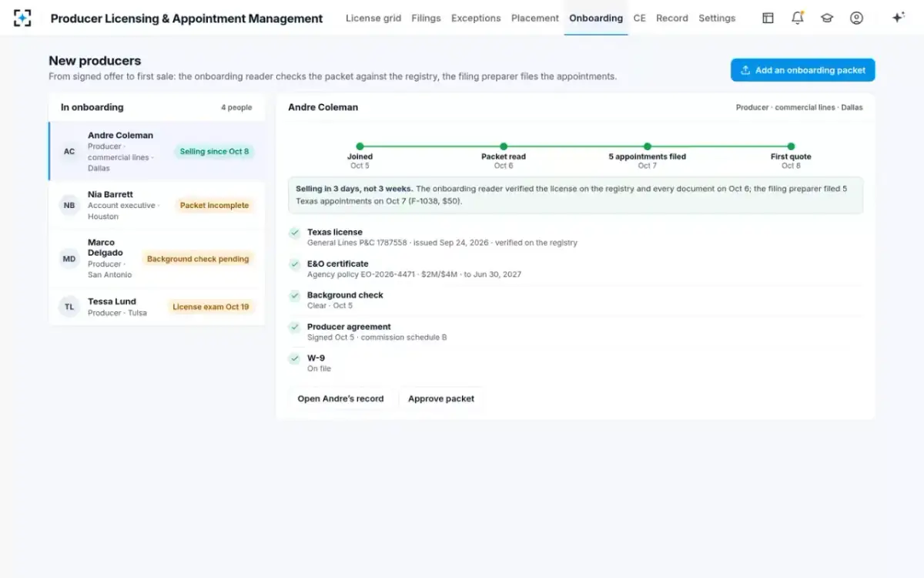The image size is (924, 578).
Task: Click the Texas license check mark
Action: click(294, 233)
